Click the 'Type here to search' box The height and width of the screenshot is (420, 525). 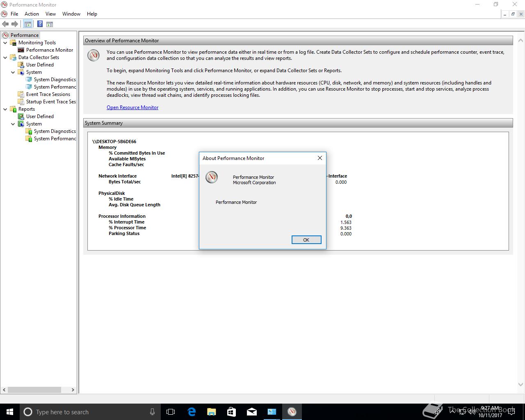[90, 412]
